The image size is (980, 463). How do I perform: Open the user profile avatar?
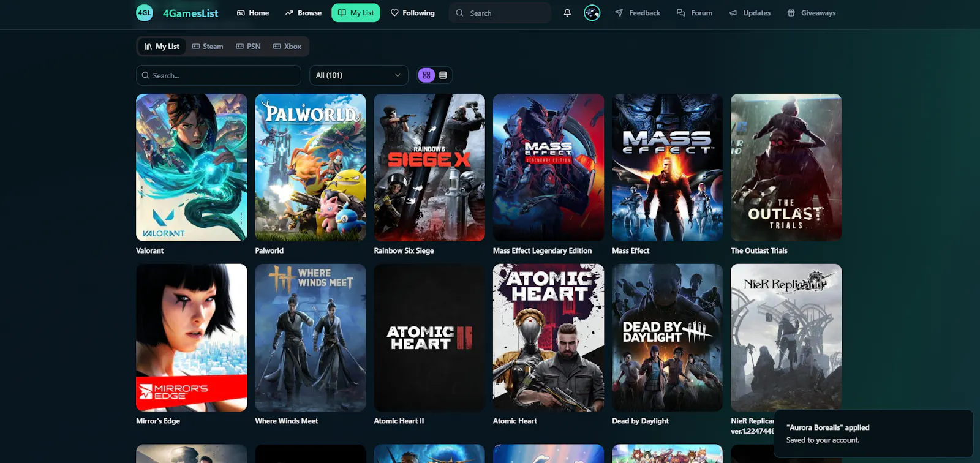coord(592,13)
